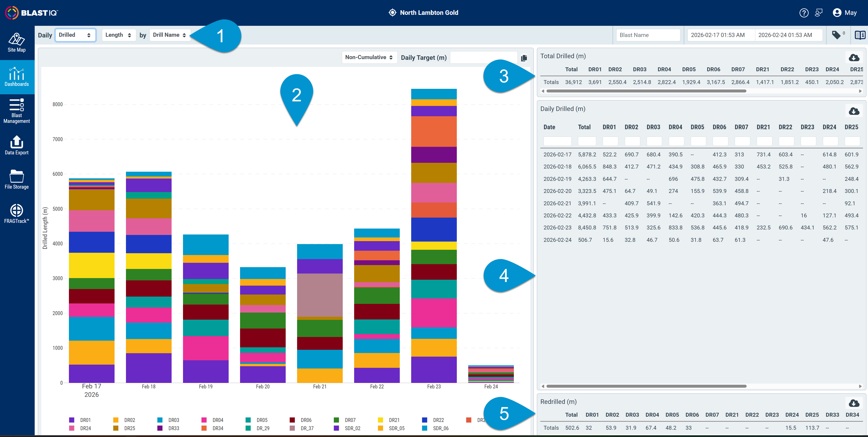Open the May user account menu
This screenshot has width=868, height=437.
click(845, 13)
